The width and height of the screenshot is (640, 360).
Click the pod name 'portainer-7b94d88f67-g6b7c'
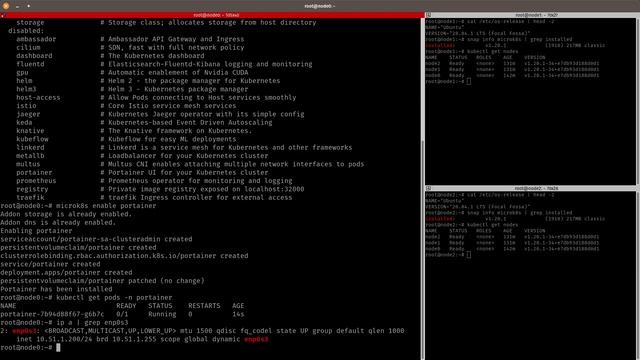pos(52,314)
